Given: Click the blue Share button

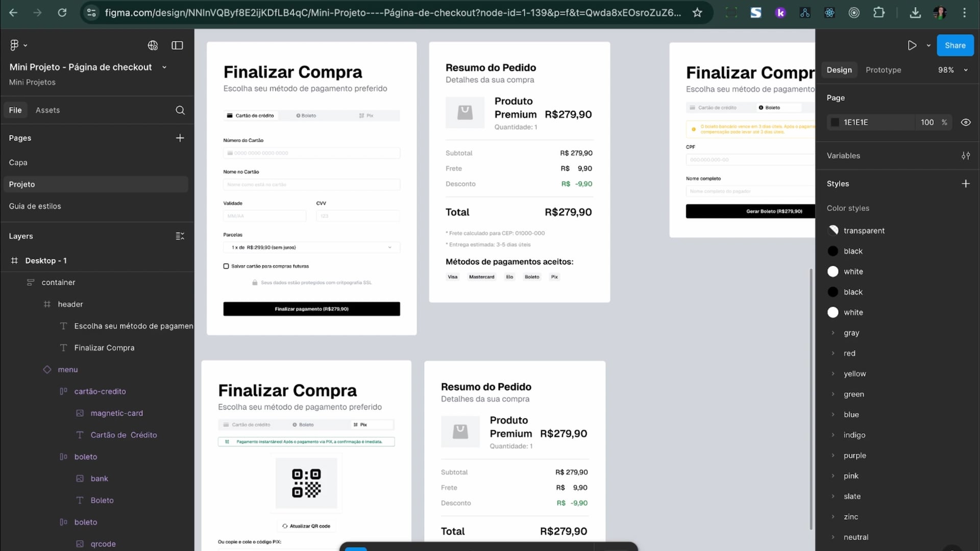Looking at the screenshot, I should click(x=954, y=45).
